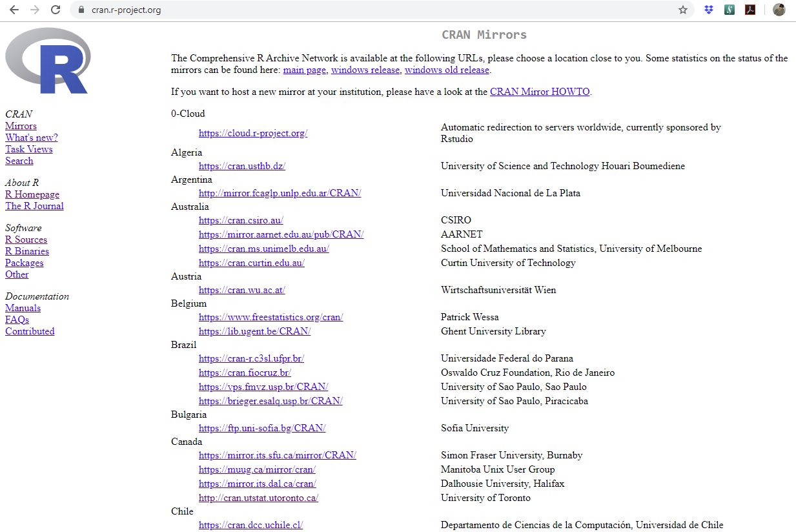
Task: Open the main page mirror statistics link
Action: (x=305, y=70)
